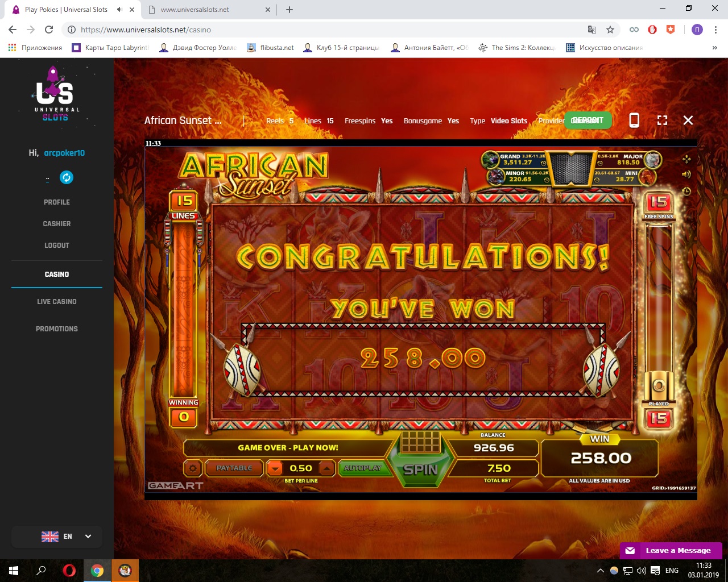Viewport: 728px width, 582px height.
Task: Click the Major jackpot rhino icon
Action: tap(653, 160)
